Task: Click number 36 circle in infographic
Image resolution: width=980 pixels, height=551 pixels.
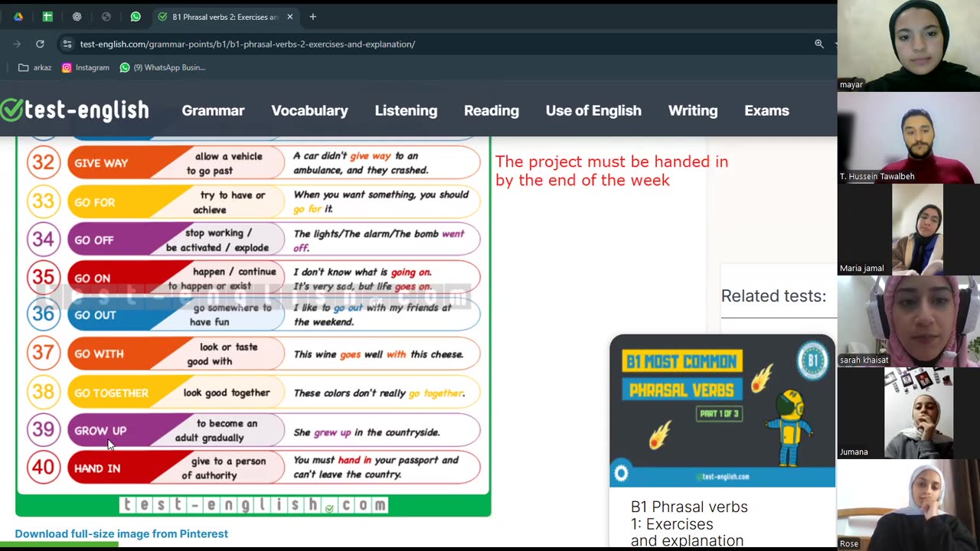Action: (x=44, y=315)
